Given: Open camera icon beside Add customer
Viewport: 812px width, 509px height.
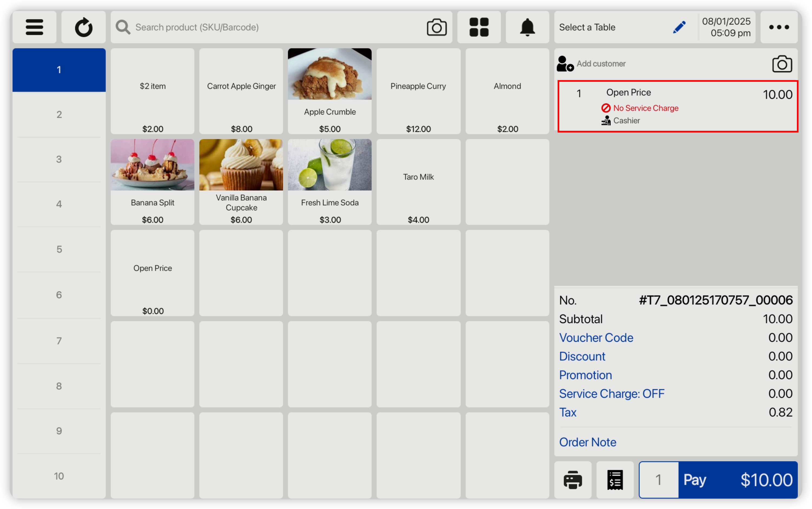Looking at the screenshot, I should point(782,64).
